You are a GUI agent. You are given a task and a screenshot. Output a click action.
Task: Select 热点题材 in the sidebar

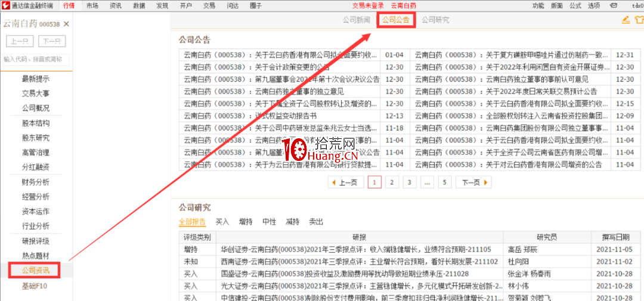pyautogui.click(x=36, y=256)
